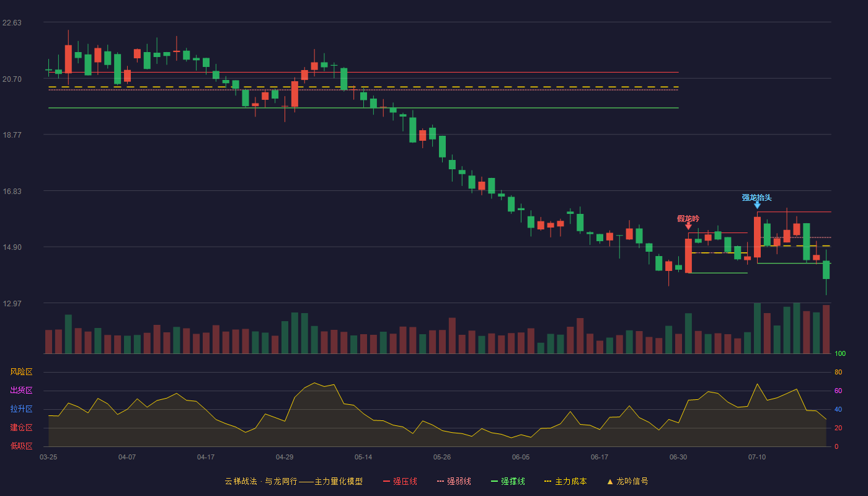The image size is (868, 496).
Task: Click the 03-25 date axis label
Action: pyautogui.click(x=48, y=457)
